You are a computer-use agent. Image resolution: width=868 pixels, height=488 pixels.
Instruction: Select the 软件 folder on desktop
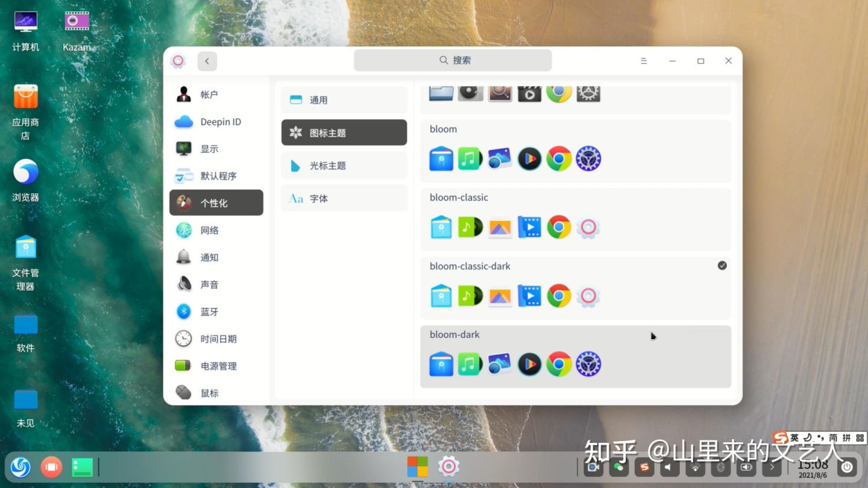tap(26, 333)
